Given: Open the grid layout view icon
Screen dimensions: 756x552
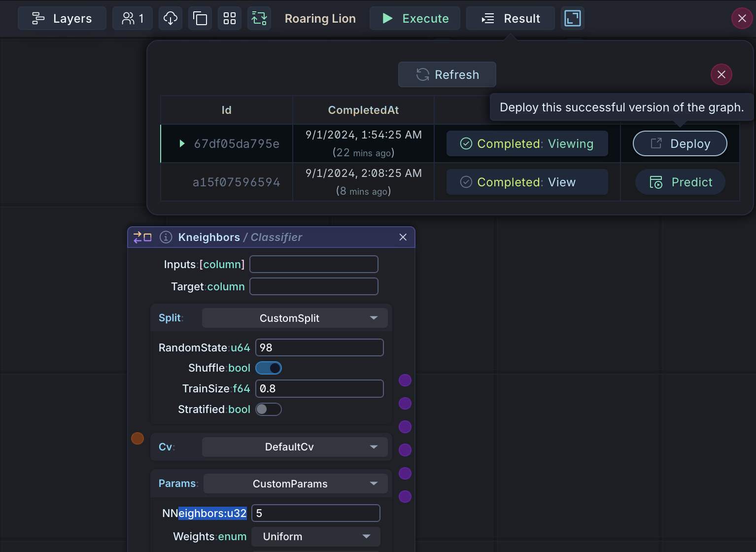Looking at the screenshot, I should click(230, 18).
